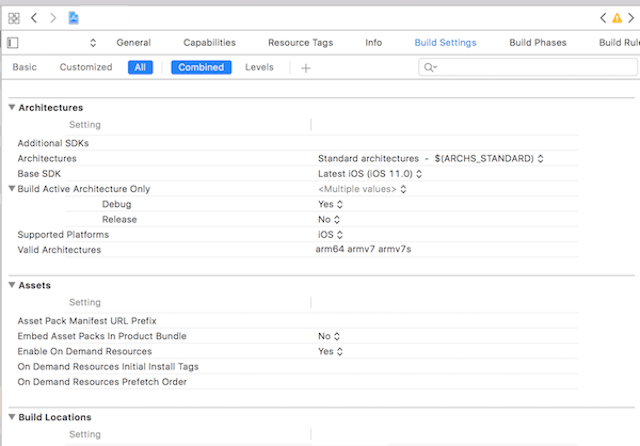Switch to Levels view

tap(259, 68)
